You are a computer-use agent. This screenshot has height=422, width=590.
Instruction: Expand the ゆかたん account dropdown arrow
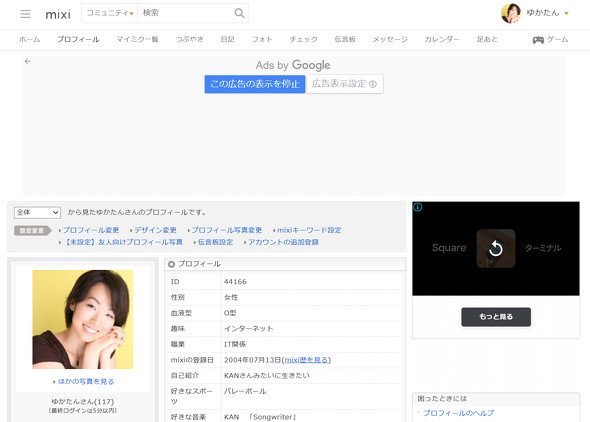coord(566,14)
